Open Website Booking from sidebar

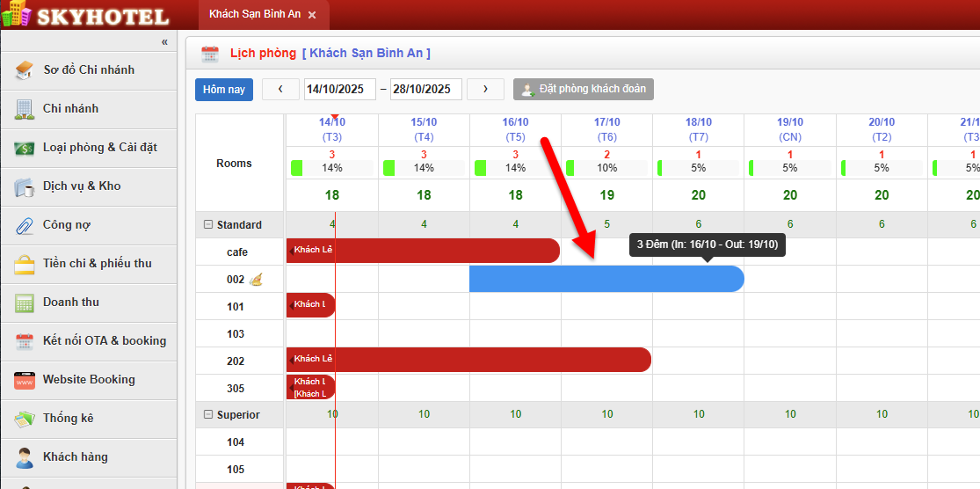point(88,380)
